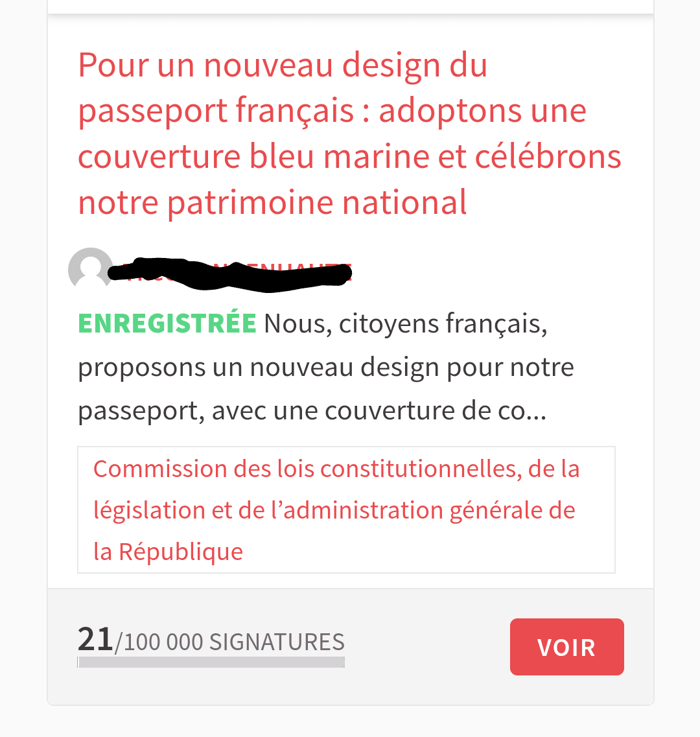
Task: Click the blacked-out author name
Action: pos(230,272)
